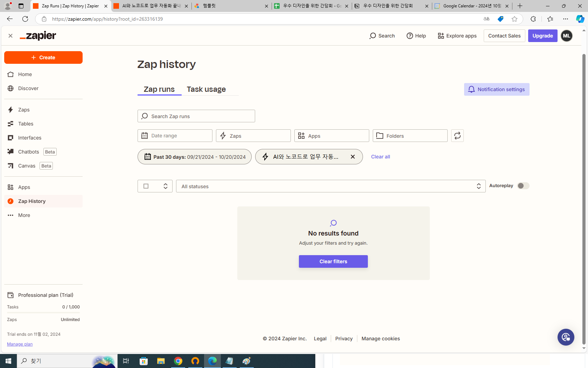Switch to the Zap runs tab
Image resolution: width=588 pixels, height=368 pixels.
click(x=159, y=89)
